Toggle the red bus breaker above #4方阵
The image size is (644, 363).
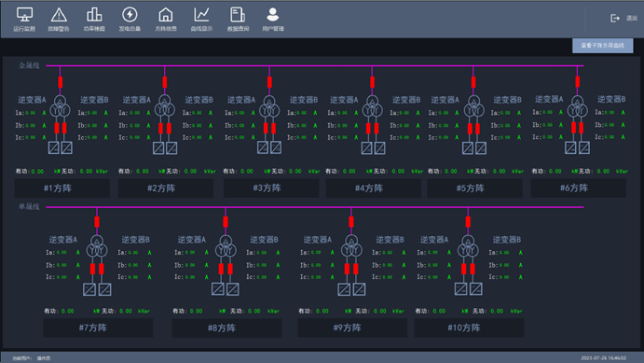click(372, 82)
